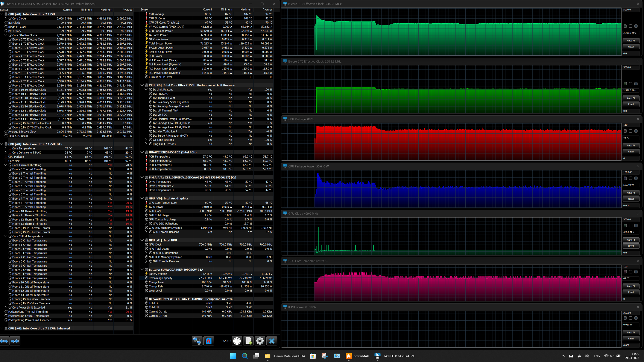Expand the GT Limit Reasons node
The width and height of the screenshot is (644, 362).
point(146,140)
